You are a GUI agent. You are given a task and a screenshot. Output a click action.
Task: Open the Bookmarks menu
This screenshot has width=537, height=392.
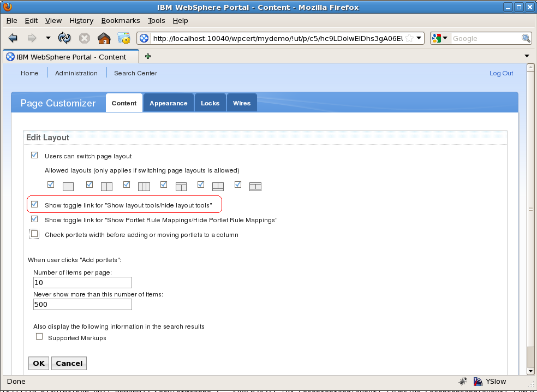[x=121, y=21]
